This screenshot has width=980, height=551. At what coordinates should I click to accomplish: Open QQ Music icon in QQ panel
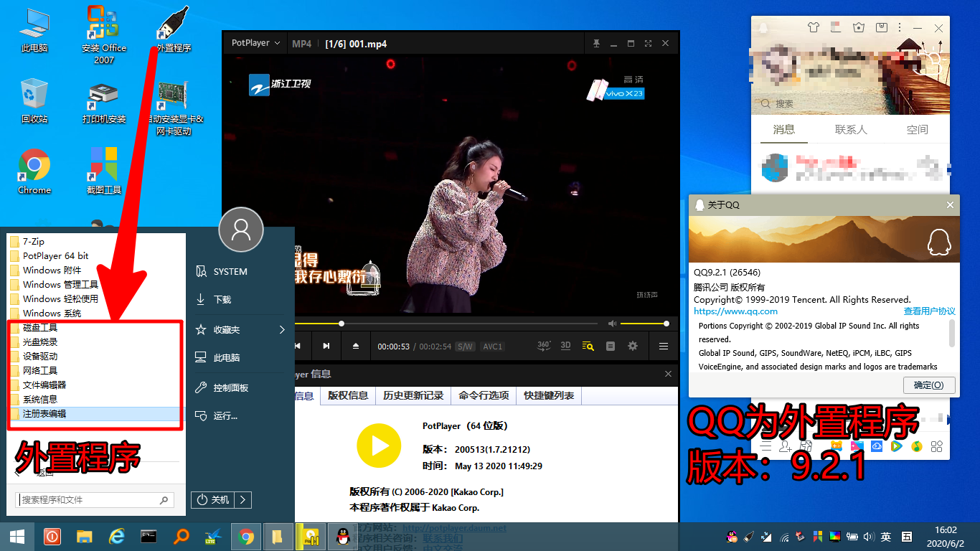(x=916, y=447)
